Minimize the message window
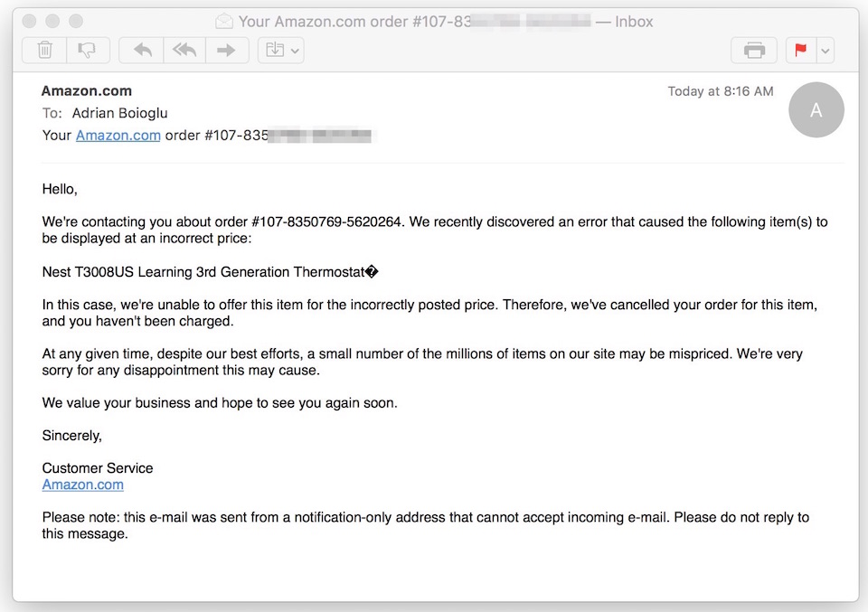 (x=52, y=21)
